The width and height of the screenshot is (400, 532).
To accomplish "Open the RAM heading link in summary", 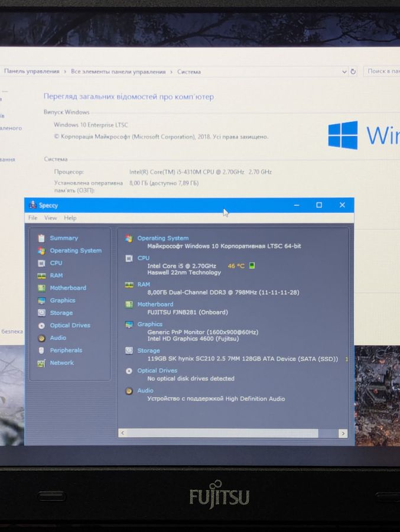I will (x=144, y=285).
